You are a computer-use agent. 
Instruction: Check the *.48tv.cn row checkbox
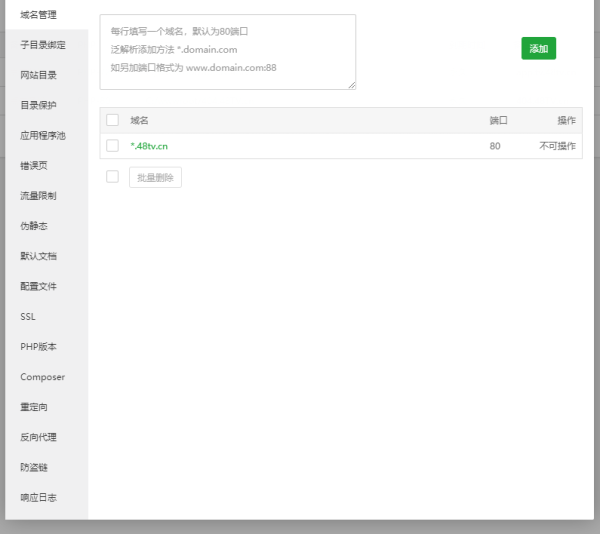point(112,146)
